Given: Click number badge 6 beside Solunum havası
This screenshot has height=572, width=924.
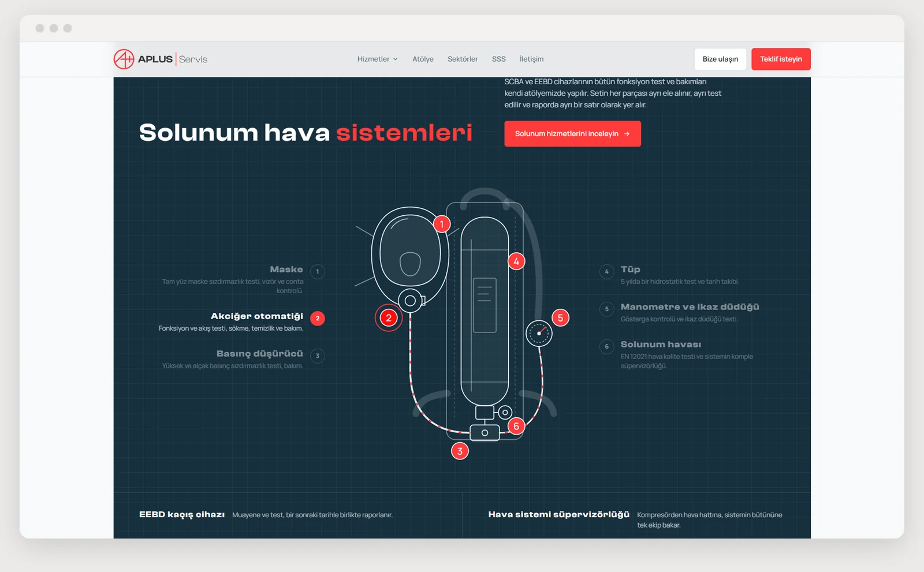Looking at the screenshot, I should (x=606, y=346).
